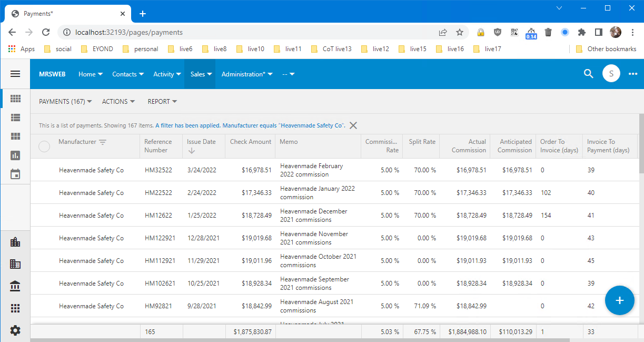Open the ACTIONS dropdown
The height and width of the screenshot is (342, 644).
[118, 101]
